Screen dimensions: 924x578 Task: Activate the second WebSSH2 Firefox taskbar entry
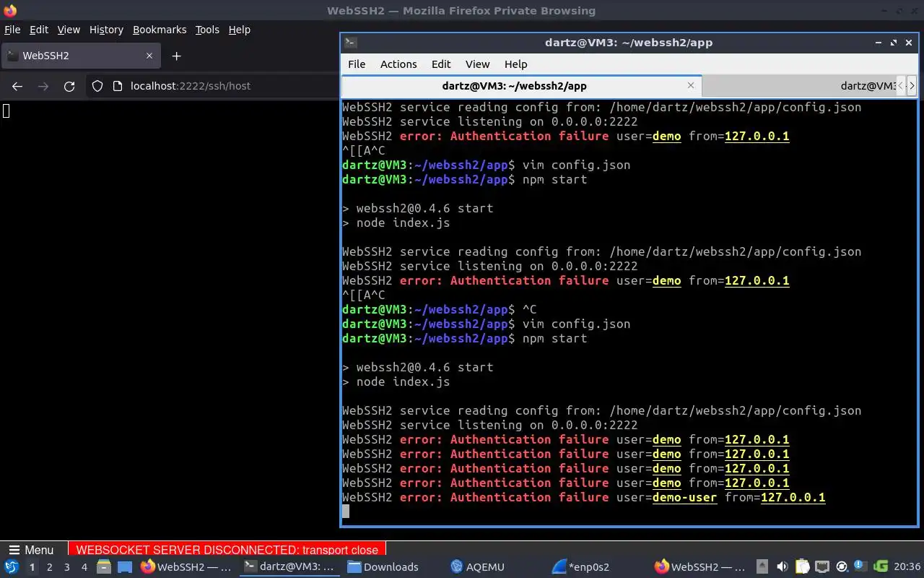(700, 567)
